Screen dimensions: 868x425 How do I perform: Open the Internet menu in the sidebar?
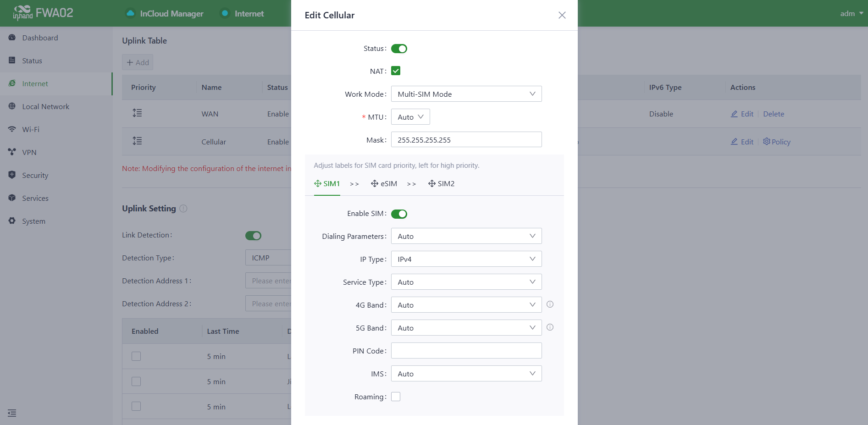[56, 84]
